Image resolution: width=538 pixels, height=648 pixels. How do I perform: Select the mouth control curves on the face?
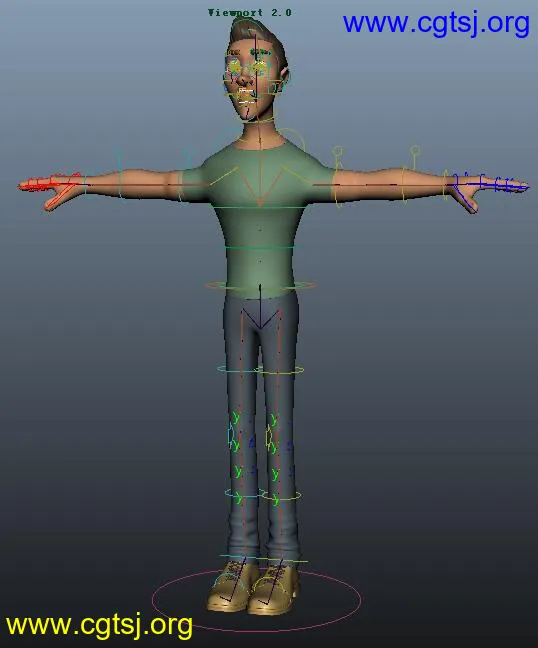246,95
